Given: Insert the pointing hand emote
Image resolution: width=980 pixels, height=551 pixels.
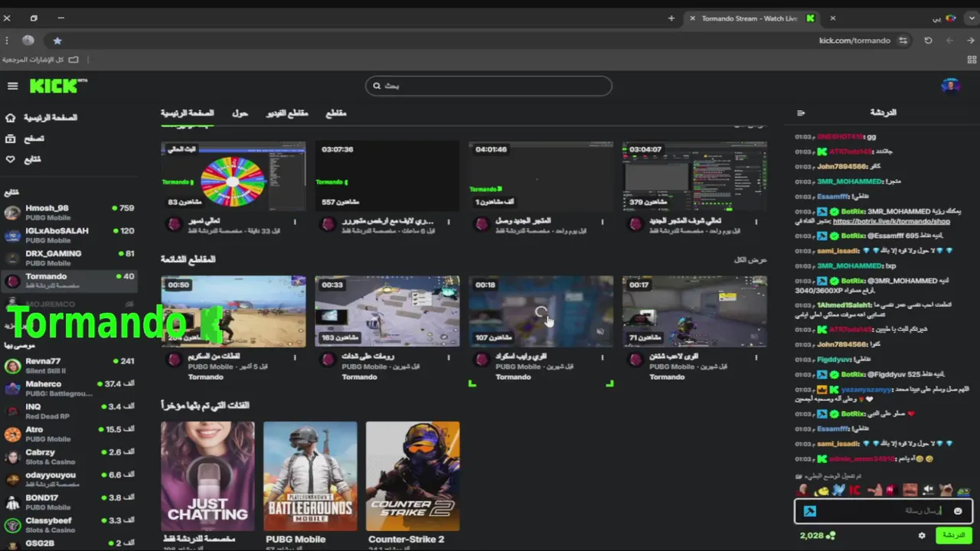Looking at the screenshot, I should (875, 490).
